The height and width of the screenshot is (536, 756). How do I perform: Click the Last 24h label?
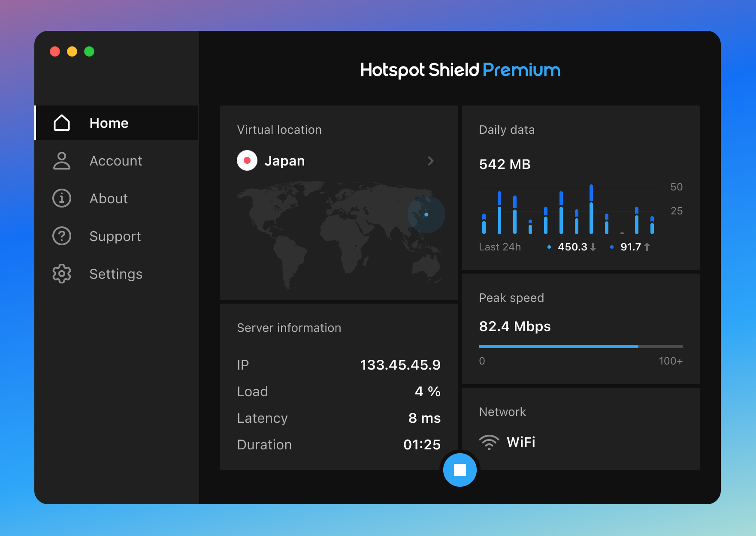click(500, 247)
